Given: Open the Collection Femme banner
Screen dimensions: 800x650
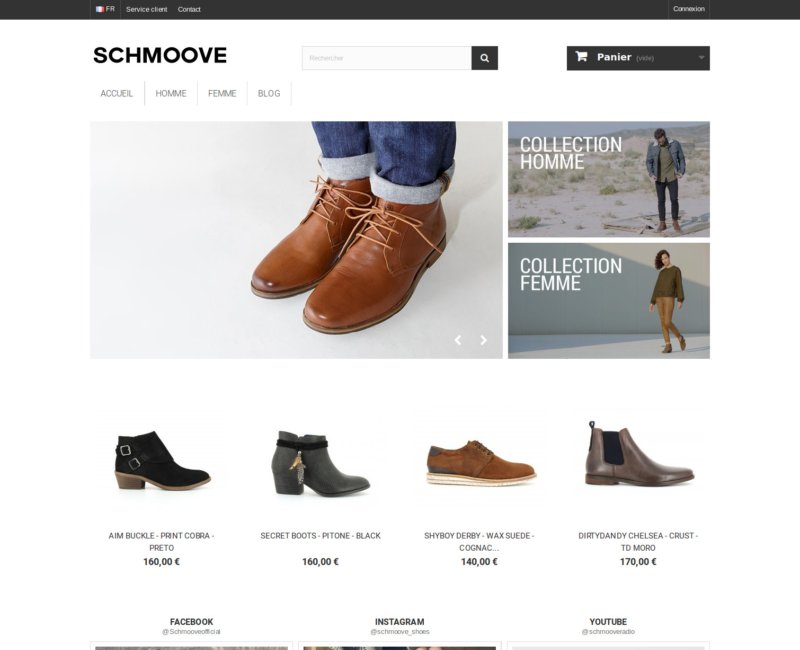Looking at the screenshot, I should coord(609,301).
